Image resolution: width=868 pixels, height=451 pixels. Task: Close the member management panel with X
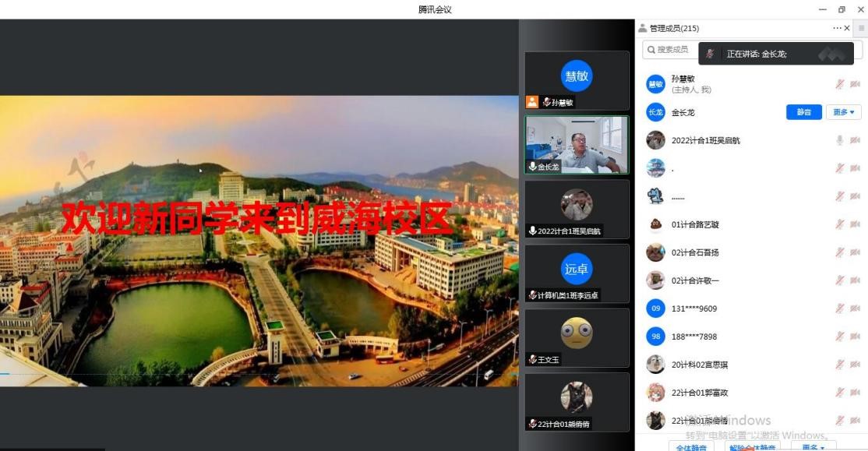click(848, 28)
